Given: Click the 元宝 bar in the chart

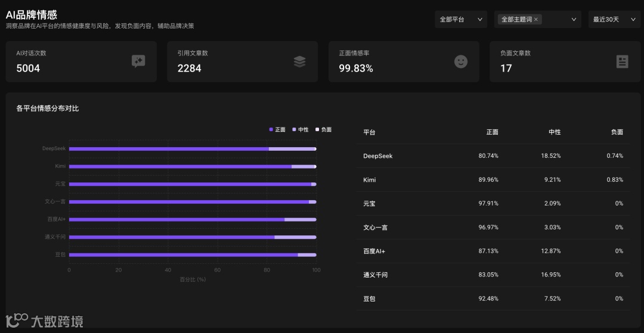Looking at the screenshot, I should click(x=193, y=184).
